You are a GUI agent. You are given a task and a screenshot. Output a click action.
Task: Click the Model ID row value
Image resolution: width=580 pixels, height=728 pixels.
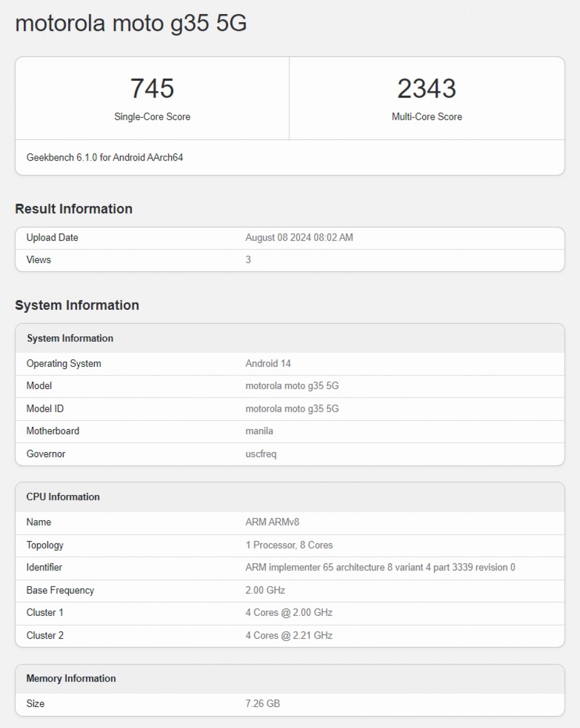point(292,408)
